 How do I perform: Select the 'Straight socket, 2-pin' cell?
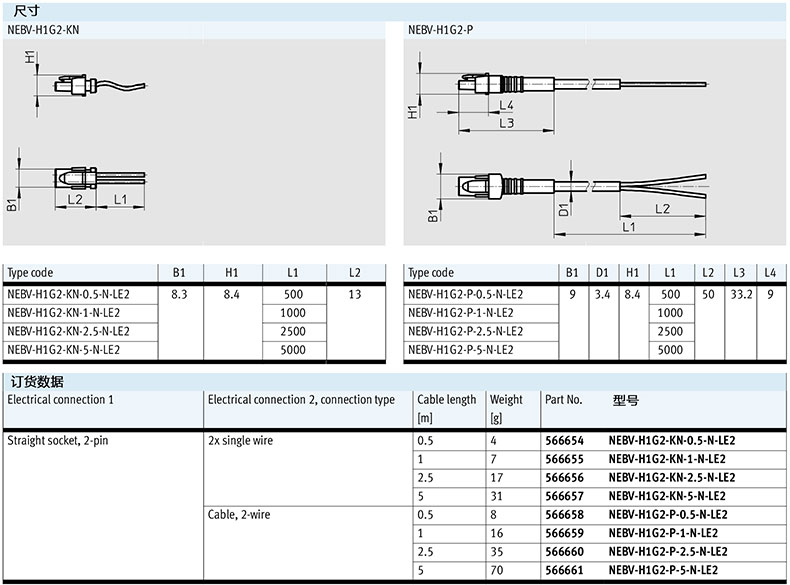click(60, 440)
